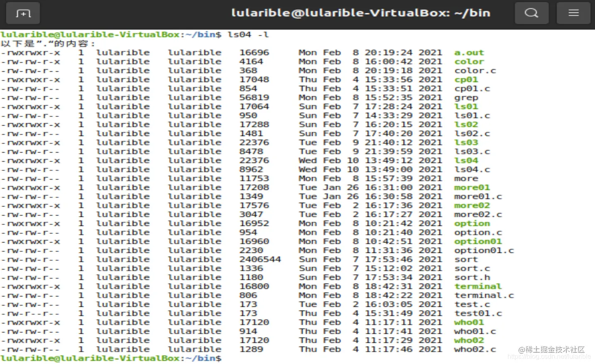The width and height of the screenshot is (595, 364).
Task: Open the terminal search
Action: tap(531, 13)
